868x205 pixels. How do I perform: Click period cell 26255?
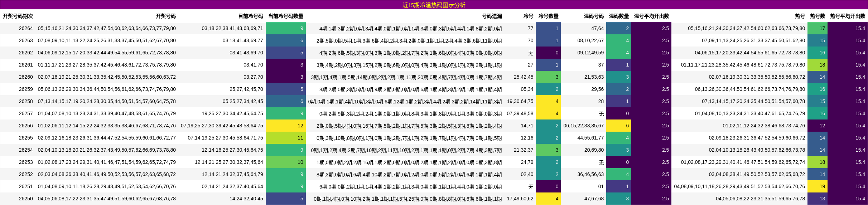point(26,138)
